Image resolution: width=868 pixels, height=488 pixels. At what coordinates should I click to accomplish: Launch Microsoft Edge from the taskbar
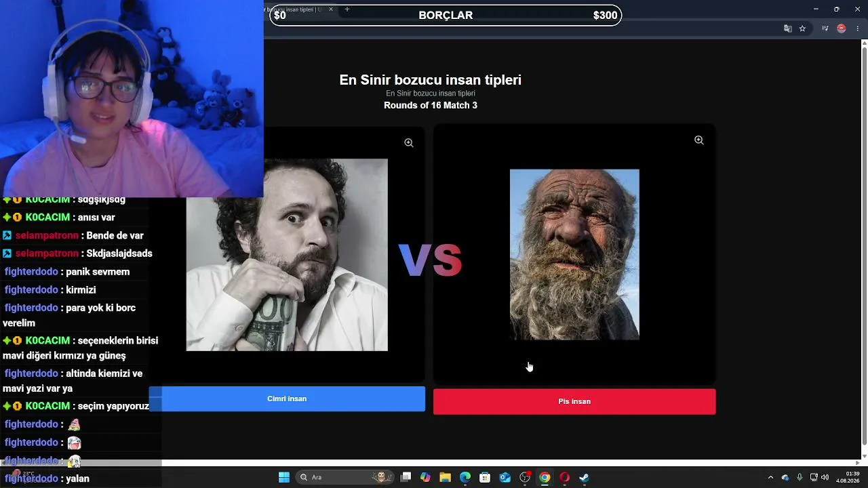pos(465,477)
